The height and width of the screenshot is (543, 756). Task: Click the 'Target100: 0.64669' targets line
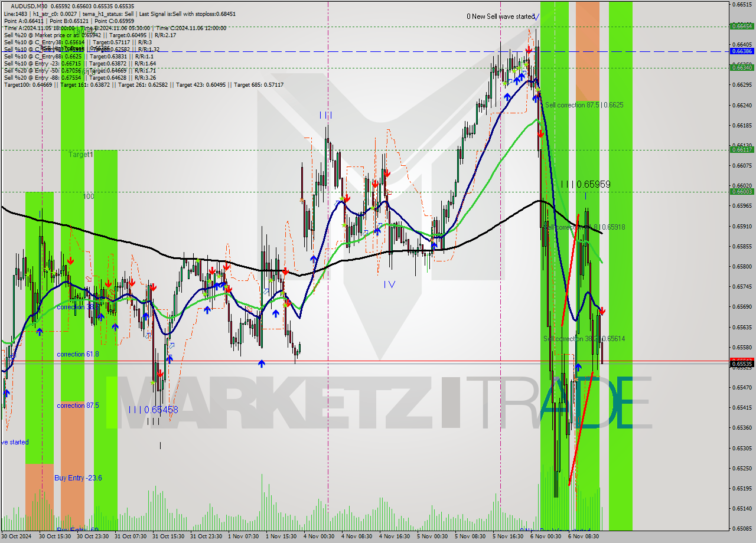[144, 84]
